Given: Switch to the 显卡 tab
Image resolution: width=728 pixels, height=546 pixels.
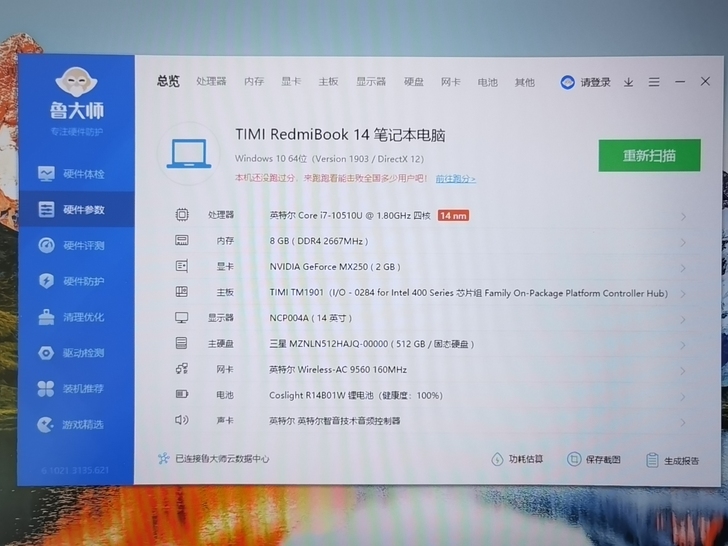Looking at the screenshot, I should click(x=291, y=81).
